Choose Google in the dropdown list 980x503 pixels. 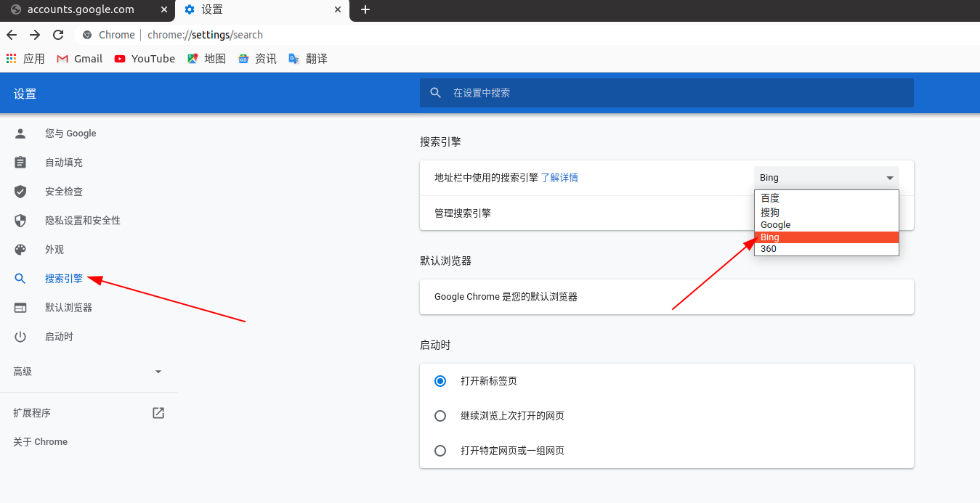pyautogui.click(x=827, y=225)
